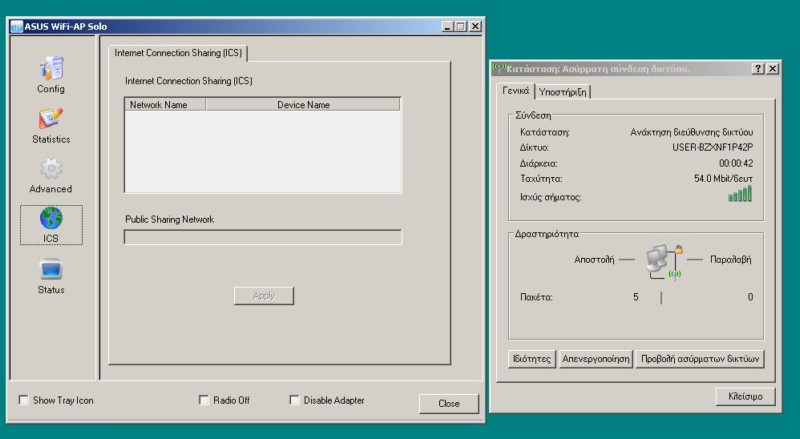This screenshot has width=800, height=439.
Task: Minimize the ASUS WiFi-AP Solo window
Action: pos(447,27)
